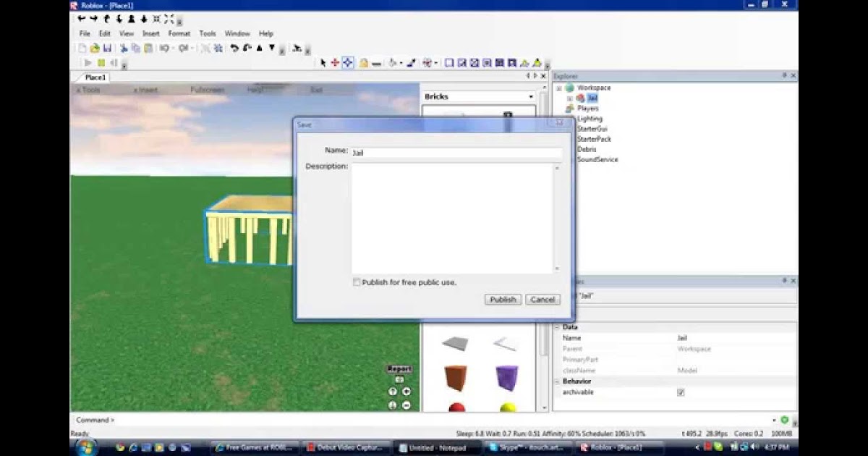Open the Tools menu
The width and height of the screenshot is (868, 456).
point(208,33)
